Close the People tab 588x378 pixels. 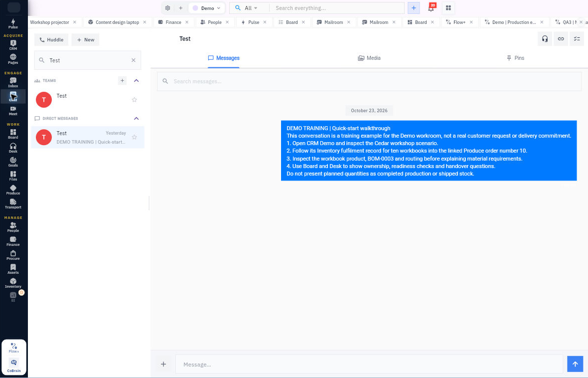(x=227, y=22)
